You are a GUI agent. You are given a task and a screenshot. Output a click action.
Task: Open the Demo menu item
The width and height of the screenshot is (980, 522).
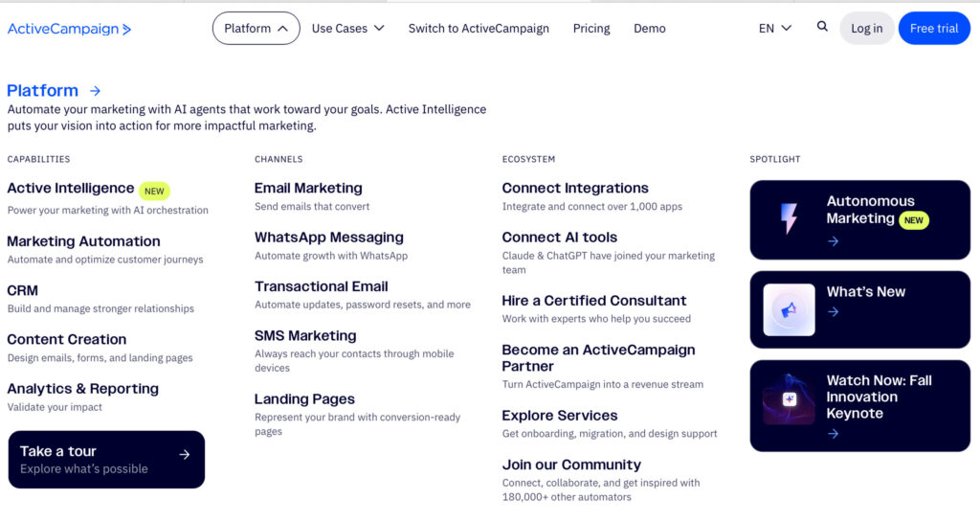[x=650, y=28]
